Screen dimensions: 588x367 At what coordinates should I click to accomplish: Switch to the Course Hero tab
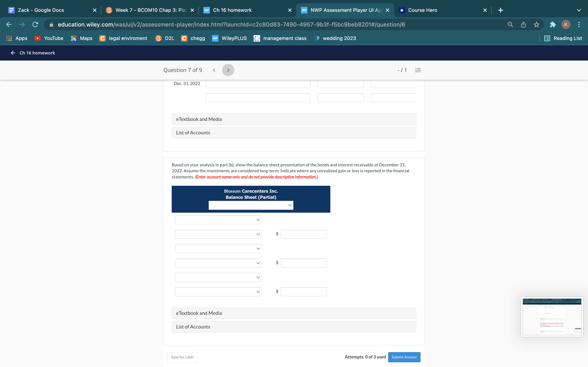(x=423, y=10)
